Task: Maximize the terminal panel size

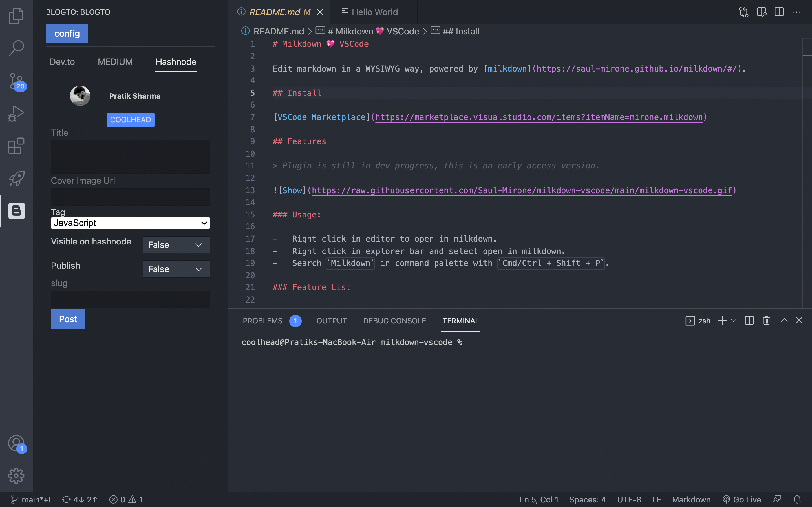Action: tap(784, 321)
